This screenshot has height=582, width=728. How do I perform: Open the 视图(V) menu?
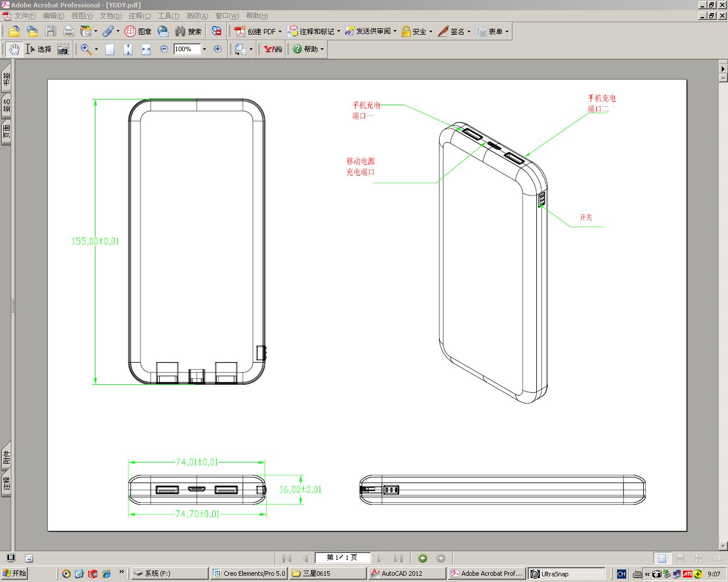82,16
